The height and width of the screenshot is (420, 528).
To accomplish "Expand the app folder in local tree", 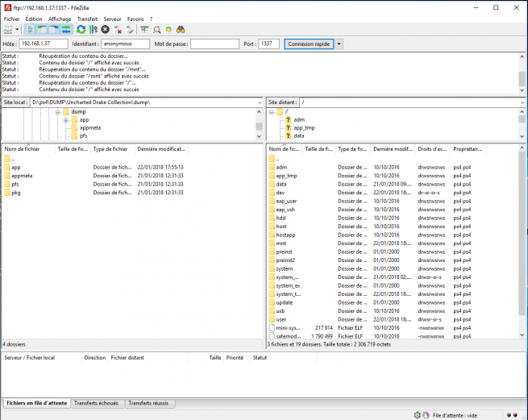I will tap(66, 120).
